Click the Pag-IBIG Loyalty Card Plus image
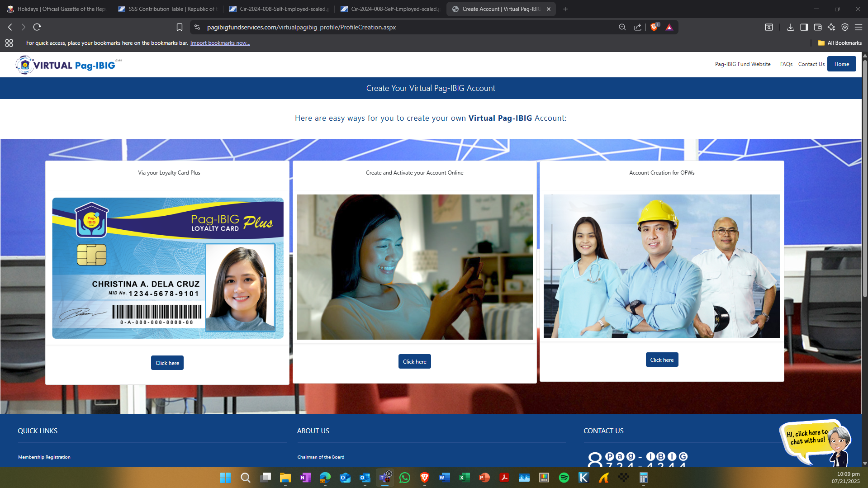The image size is (868, 488). click(168, 268)
